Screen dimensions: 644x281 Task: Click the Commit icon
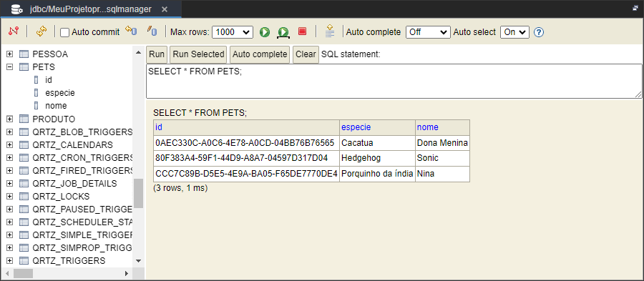point(152,31)
